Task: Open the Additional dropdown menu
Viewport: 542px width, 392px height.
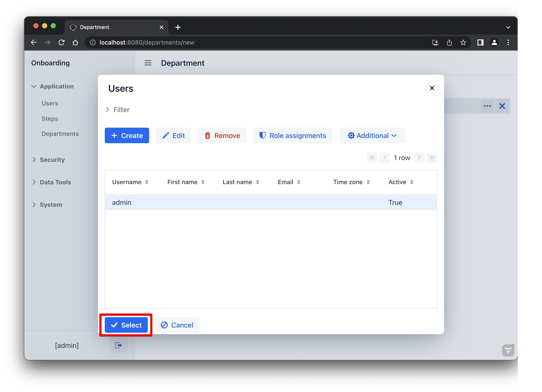Action: click(372, 136)
